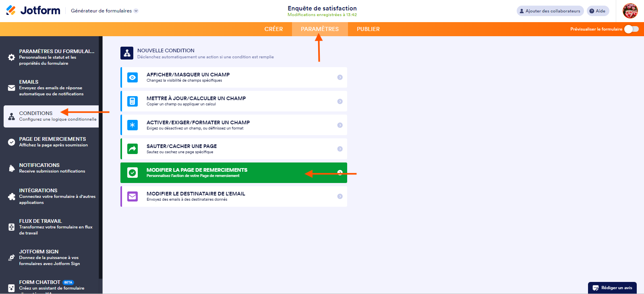Image resolution: width=644 pixels, height=294 pixels.
Task: Click the purple envelope icon for destinataire
Action: pos(133,196)
